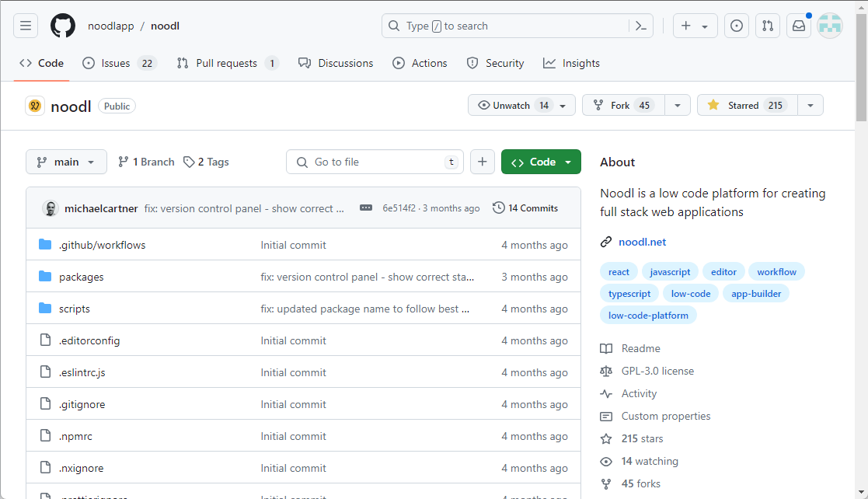
Task: Click the user avatar profile picture
Action: click(x=830, y=26)
